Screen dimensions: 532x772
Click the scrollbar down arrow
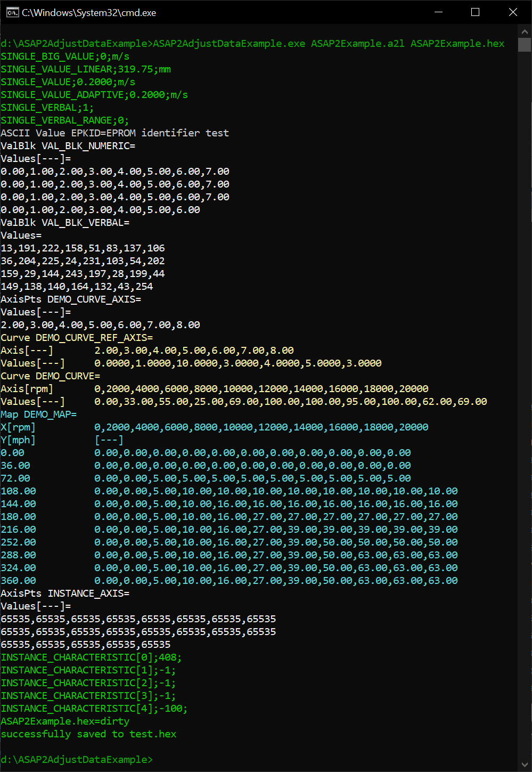click(525, 765)
